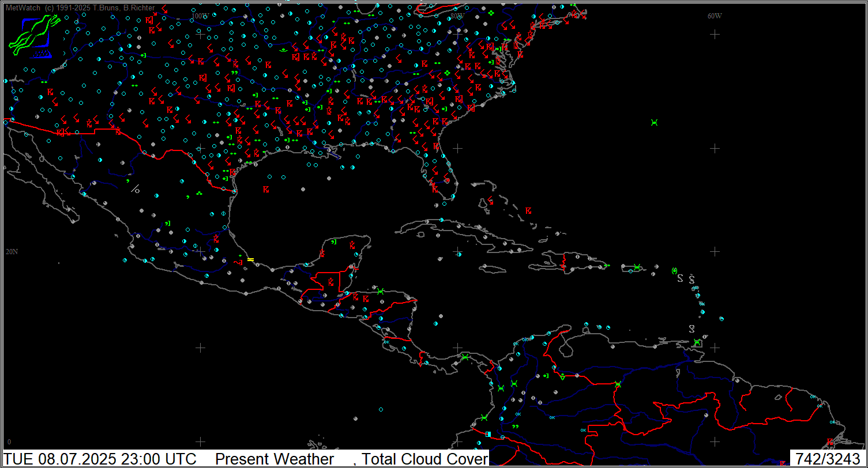868x468 pixels.
Task: Click the cyan square station on the Colombia-Ecuador border
Action: [489, 434]
